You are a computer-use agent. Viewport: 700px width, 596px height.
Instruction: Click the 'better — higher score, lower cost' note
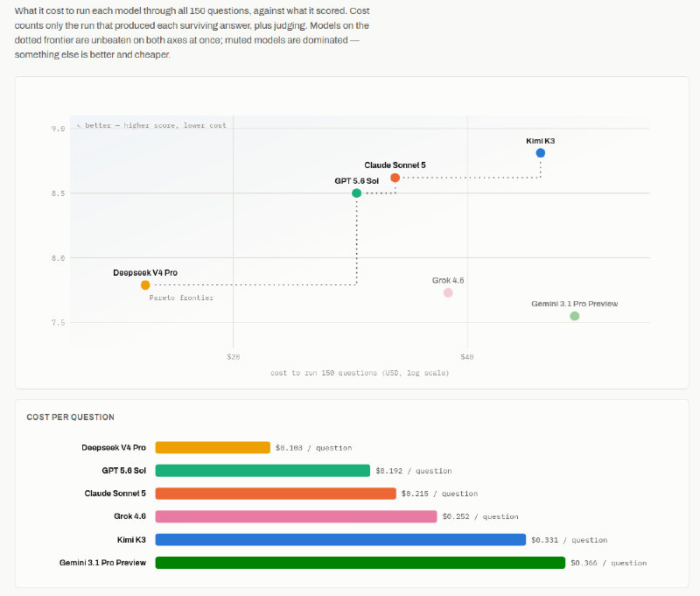point(151,125)
